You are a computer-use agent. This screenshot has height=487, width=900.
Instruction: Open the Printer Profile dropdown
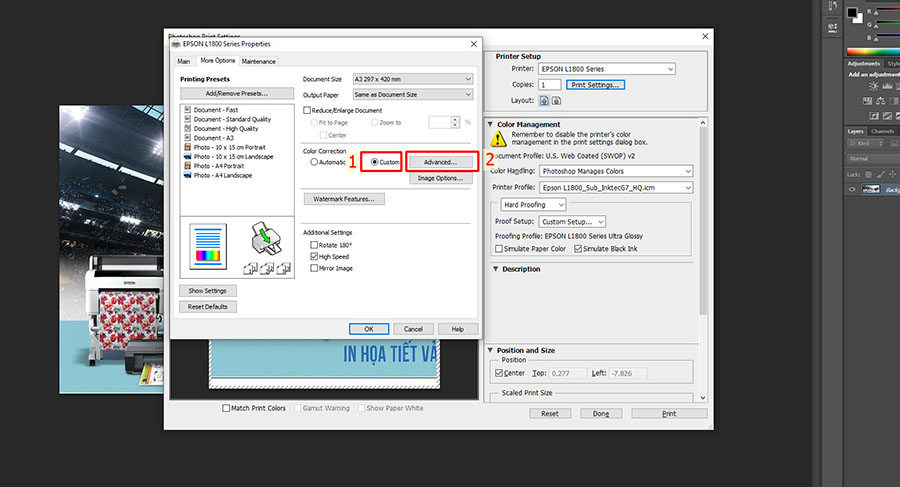point(616,188)
